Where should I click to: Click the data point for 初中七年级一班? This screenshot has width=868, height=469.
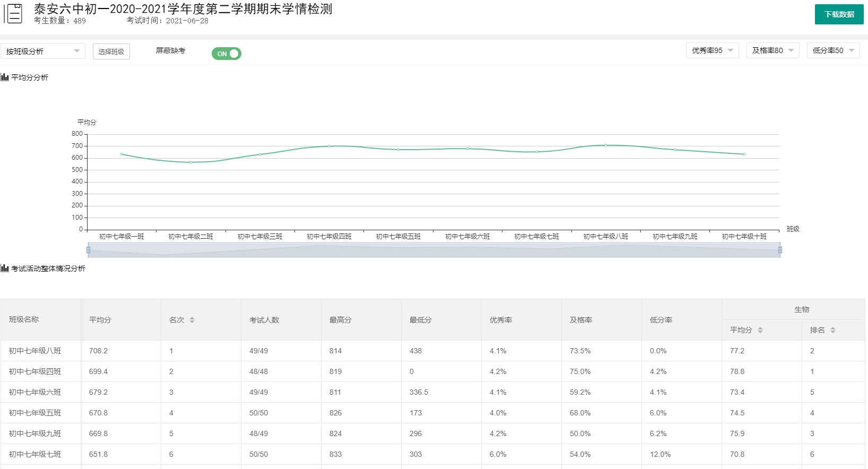pos(121,154)
